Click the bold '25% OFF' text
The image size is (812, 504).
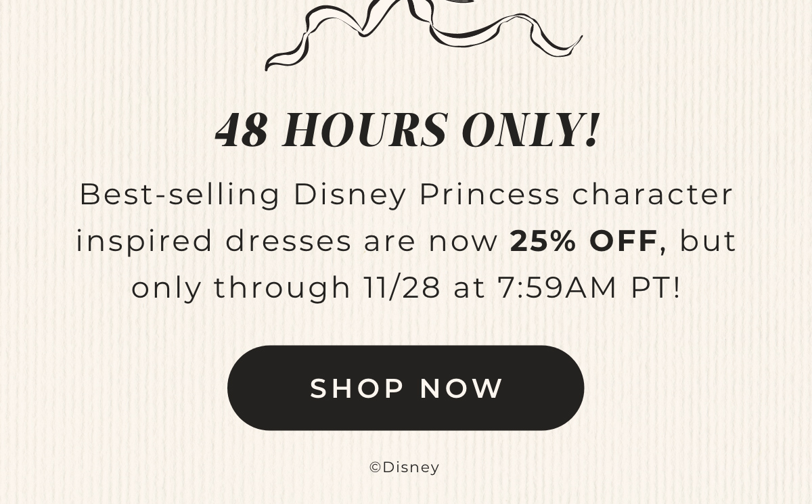coord(583,241)
